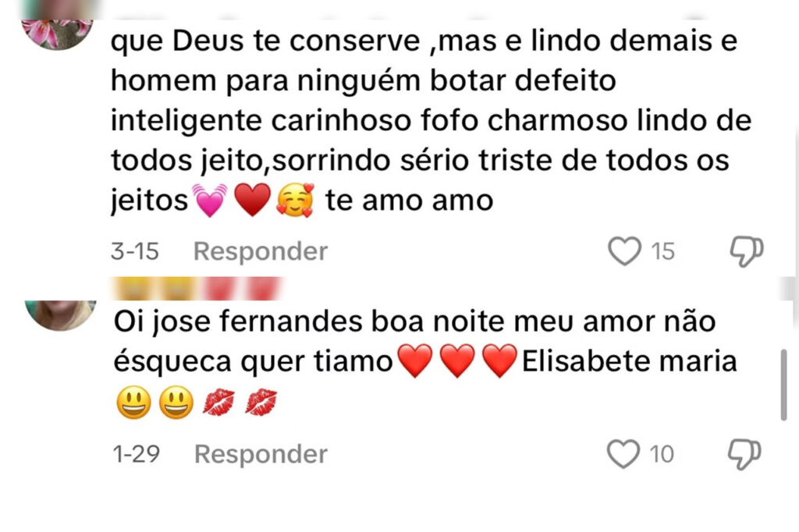Viewport: 799px width, 532px height.
Task: Click the 15 likes count
Action: [x=662, y=252]
